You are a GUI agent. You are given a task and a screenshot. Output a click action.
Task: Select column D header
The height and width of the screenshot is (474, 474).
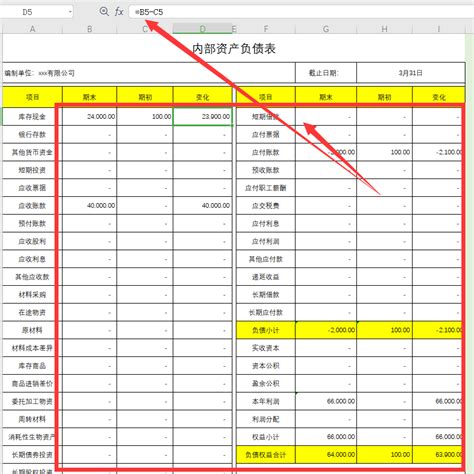coord(202,29)
